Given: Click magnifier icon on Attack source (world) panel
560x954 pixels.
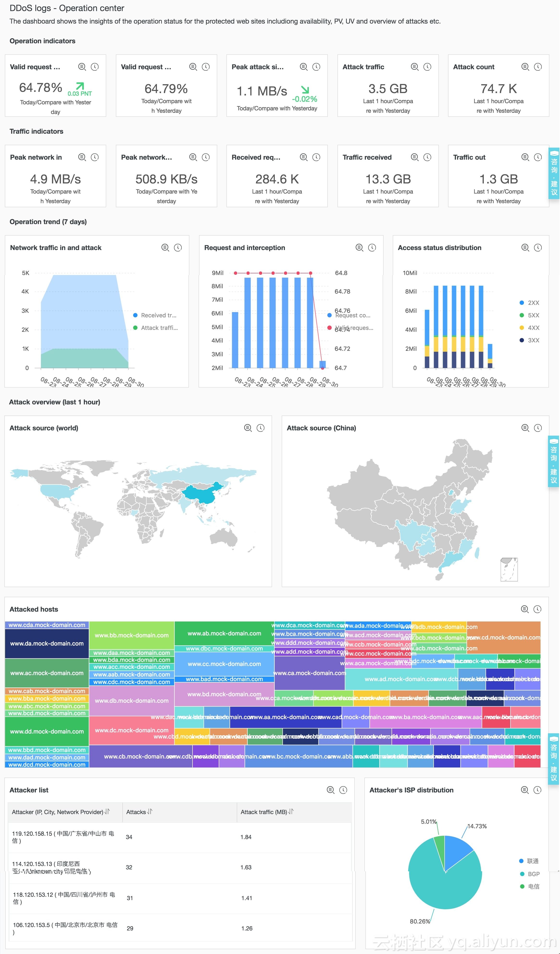Looking at the screenshot, I should click(248, 428).
